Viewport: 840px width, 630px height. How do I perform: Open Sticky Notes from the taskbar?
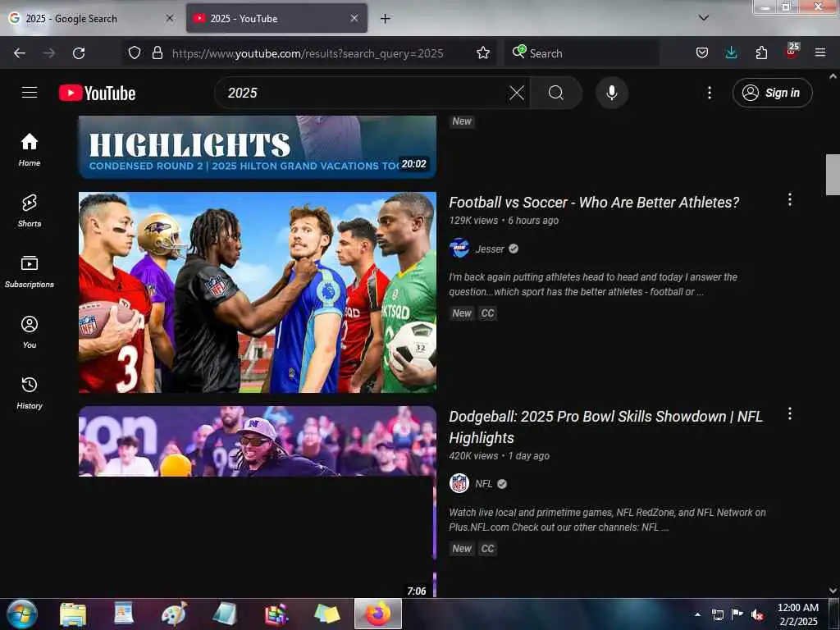tap(326, 614)
